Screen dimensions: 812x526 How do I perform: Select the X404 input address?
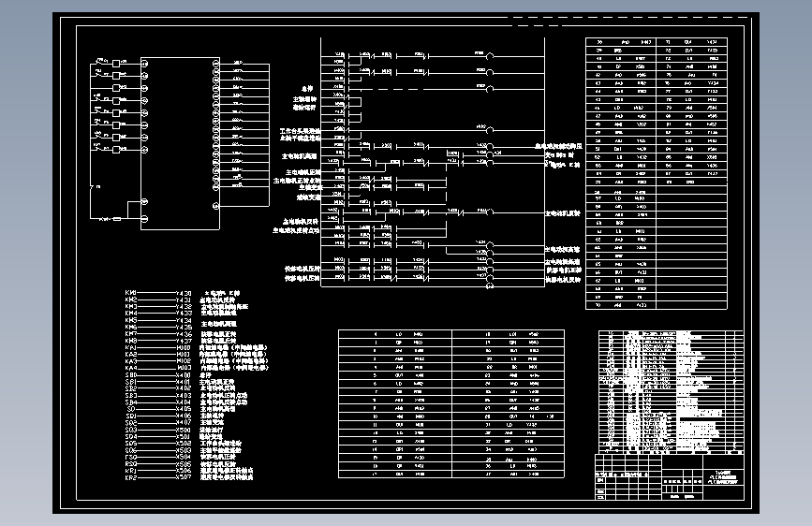click(x=184, y=402)
